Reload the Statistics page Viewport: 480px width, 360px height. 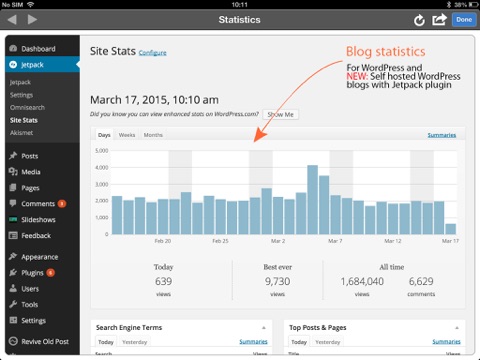pos(419,20)
